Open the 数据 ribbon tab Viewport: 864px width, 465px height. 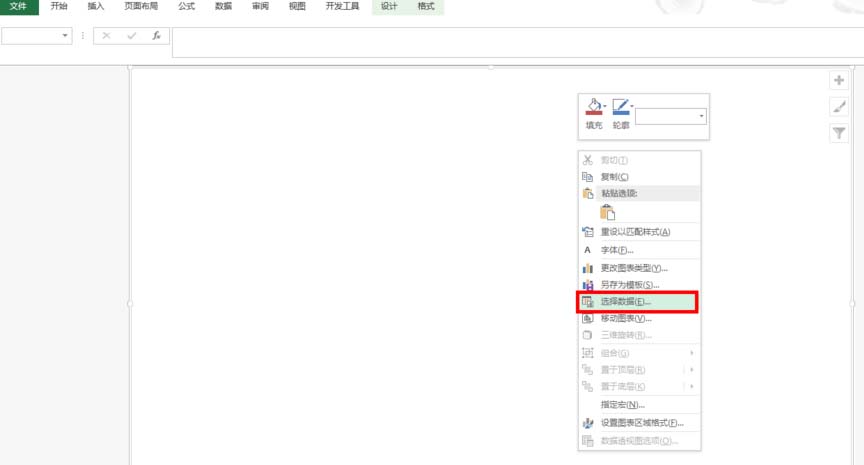(x=223, y=7)
